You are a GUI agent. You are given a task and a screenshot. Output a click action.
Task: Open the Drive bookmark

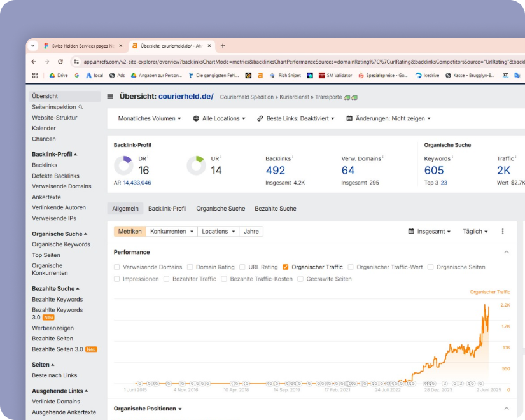tap(59, 75)
